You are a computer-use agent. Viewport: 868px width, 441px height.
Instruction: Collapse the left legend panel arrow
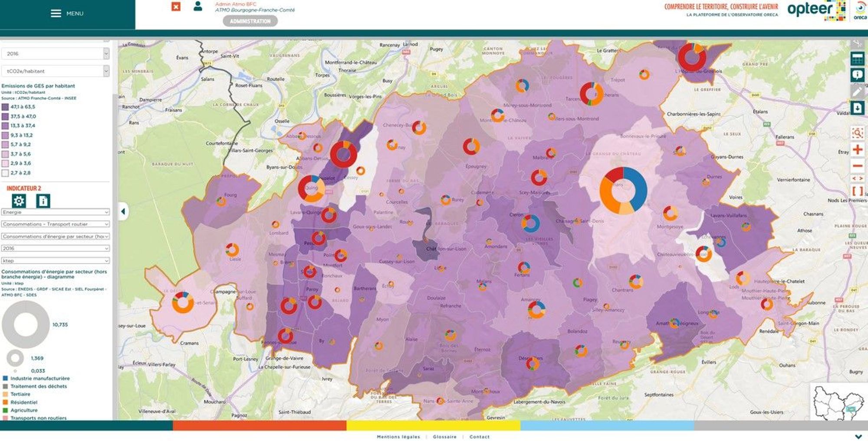123,212
